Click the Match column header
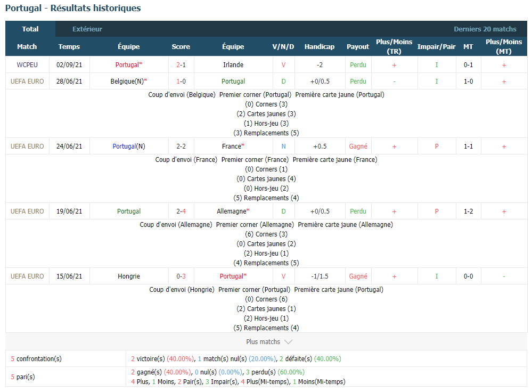Image resolution: width=532 pixels, height=392 pixels. click(27, 46)
